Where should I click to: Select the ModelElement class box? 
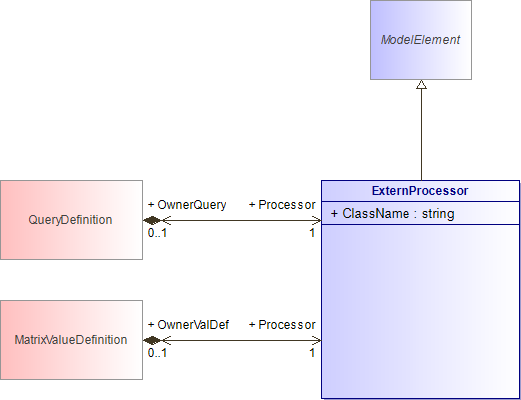421,40
